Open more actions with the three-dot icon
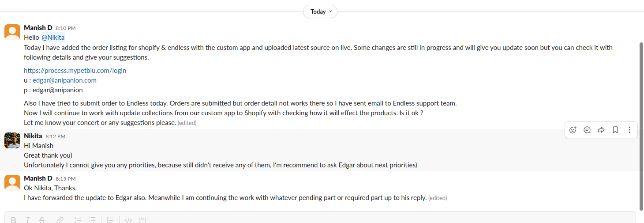The width and height of the screenshot is (644, 223). pos(629,130)
